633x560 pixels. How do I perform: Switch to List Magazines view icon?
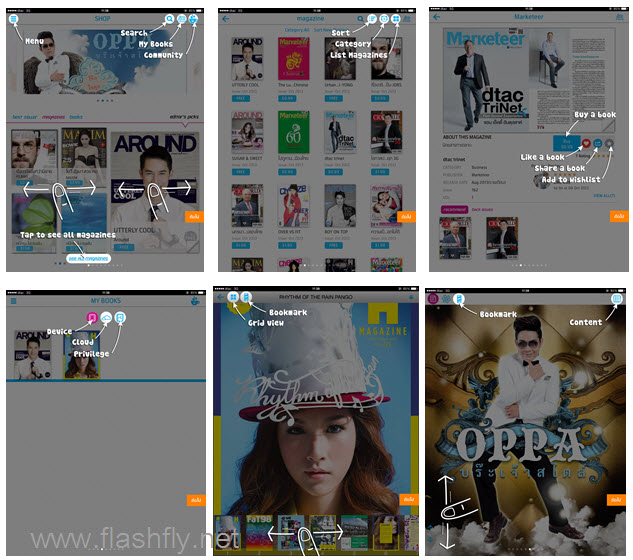397,19
